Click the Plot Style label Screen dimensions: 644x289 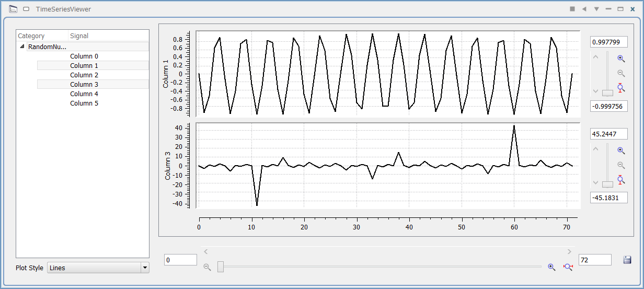pyautogui.click(x=30, y=268)
